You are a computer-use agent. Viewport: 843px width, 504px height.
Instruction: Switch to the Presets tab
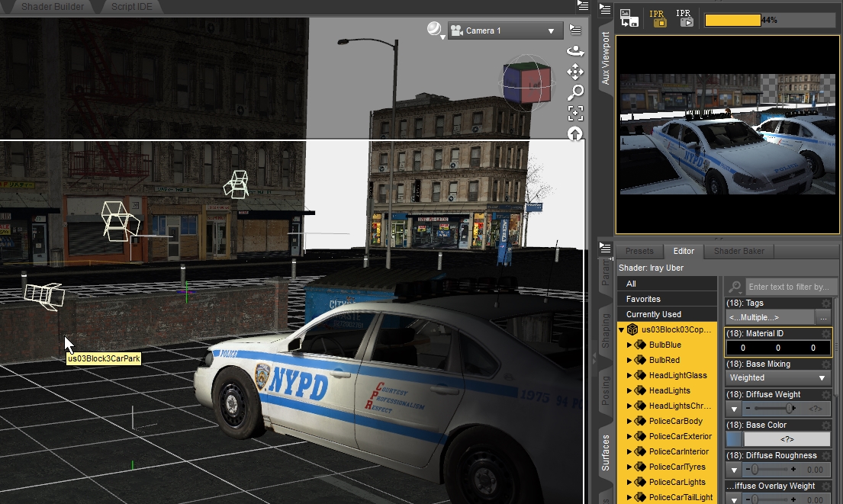coord(639,251)
